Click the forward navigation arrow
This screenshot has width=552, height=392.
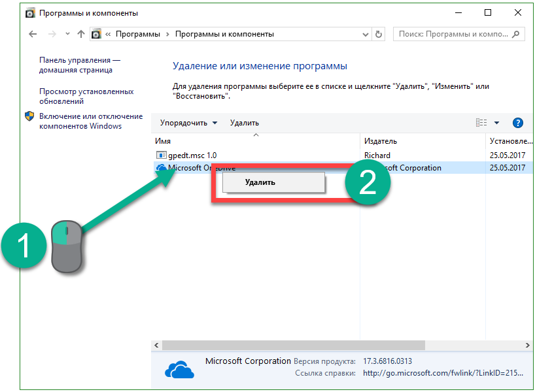[x=51, y=34]
